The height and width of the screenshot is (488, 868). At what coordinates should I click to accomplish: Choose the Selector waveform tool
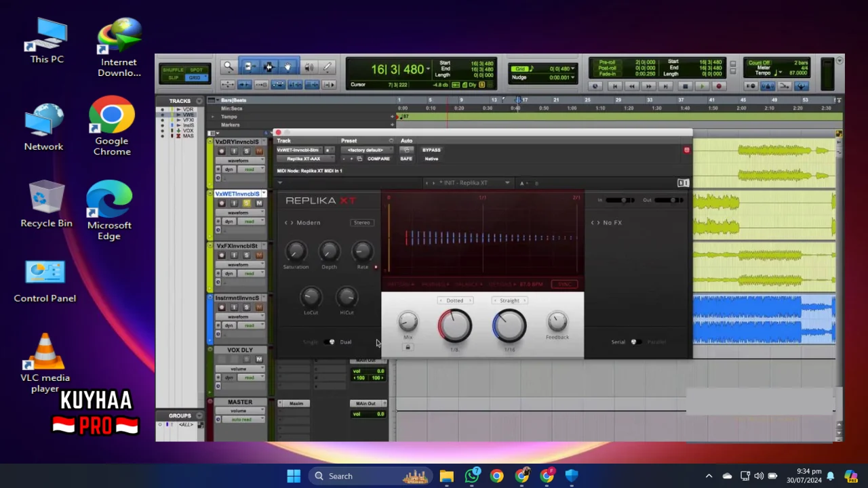[x=269, y=66]
